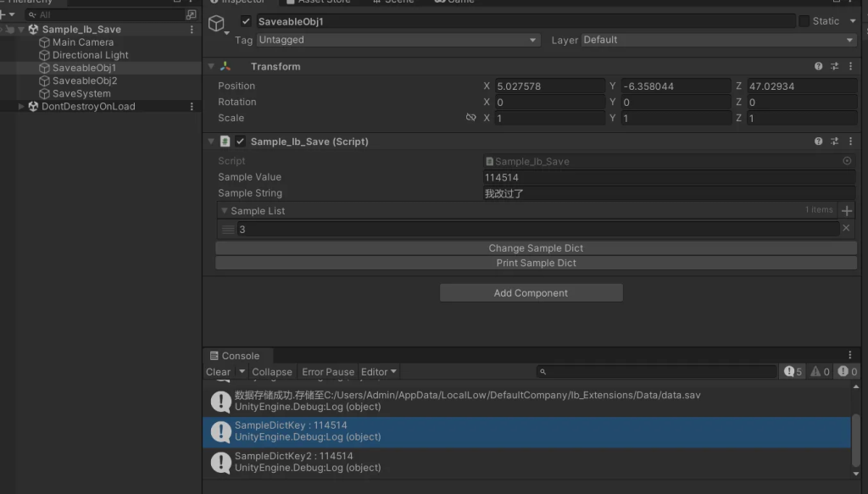Toggle the error message count filter

coord(848,372)
